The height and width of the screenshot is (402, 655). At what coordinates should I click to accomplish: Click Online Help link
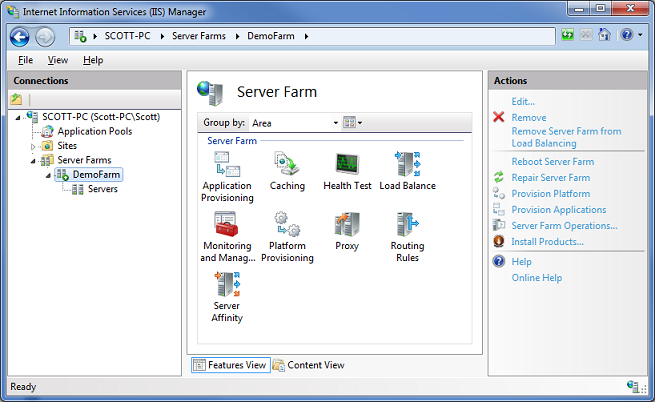[537, 277]
